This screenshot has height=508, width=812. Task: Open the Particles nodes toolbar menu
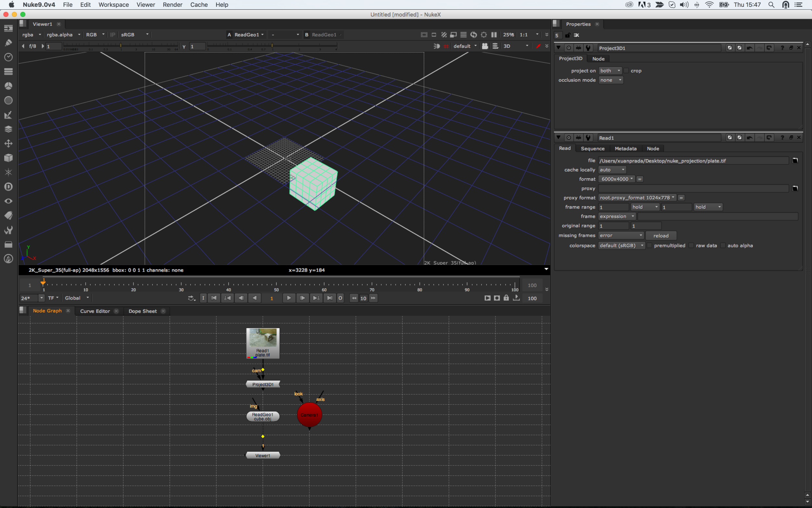click(8, 172)
